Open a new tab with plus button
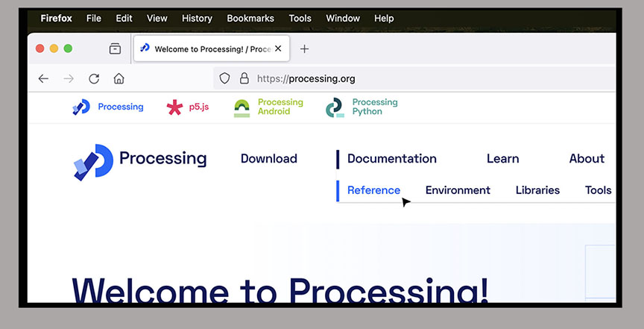Image resolution: width=644 pixels, height=329 pixels. (304, 49)
